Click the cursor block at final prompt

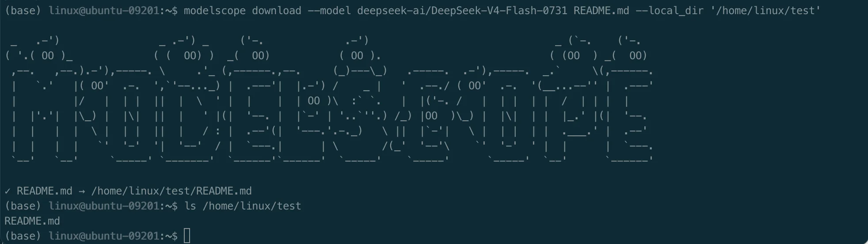187,236
